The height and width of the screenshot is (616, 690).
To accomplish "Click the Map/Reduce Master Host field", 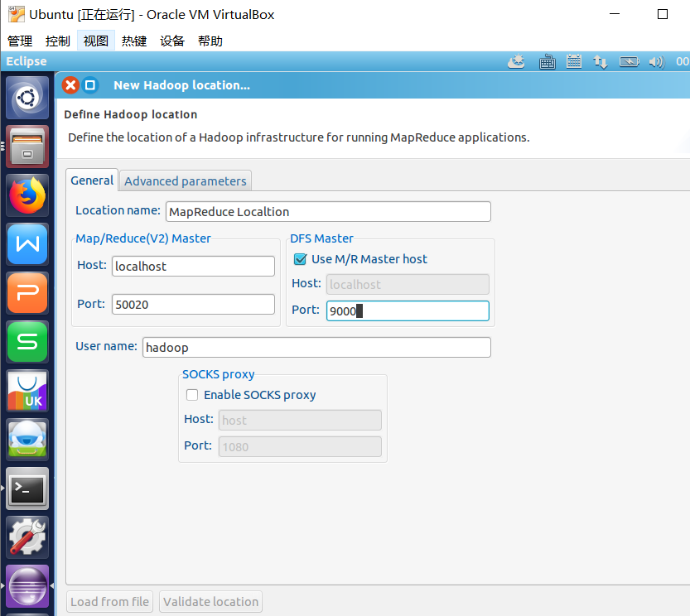I will tap(193, 267).
